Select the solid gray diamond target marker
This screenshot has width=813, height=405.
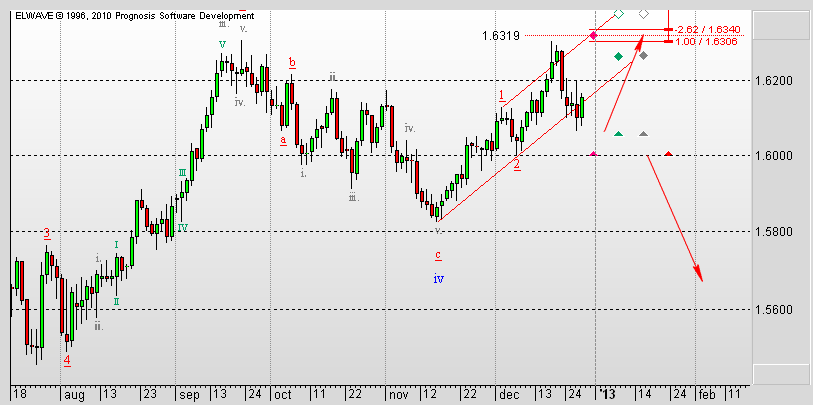click(644, 56)
